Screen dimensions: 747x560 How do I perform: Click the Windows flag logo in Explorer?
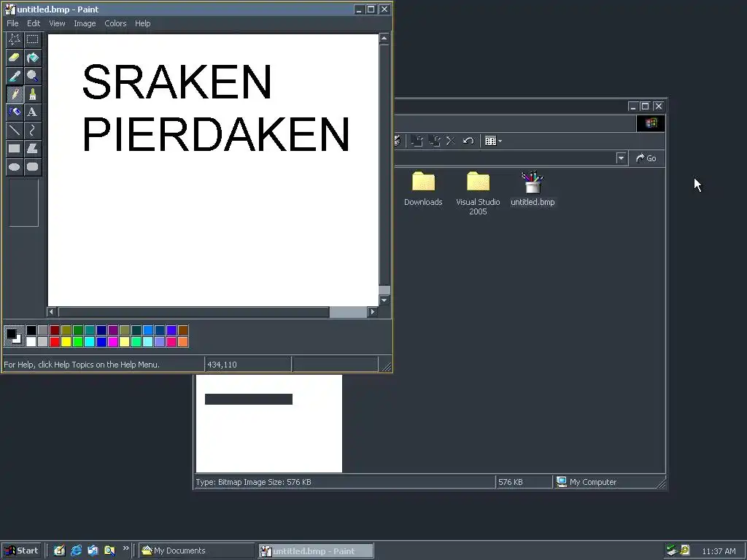(650, 123)
